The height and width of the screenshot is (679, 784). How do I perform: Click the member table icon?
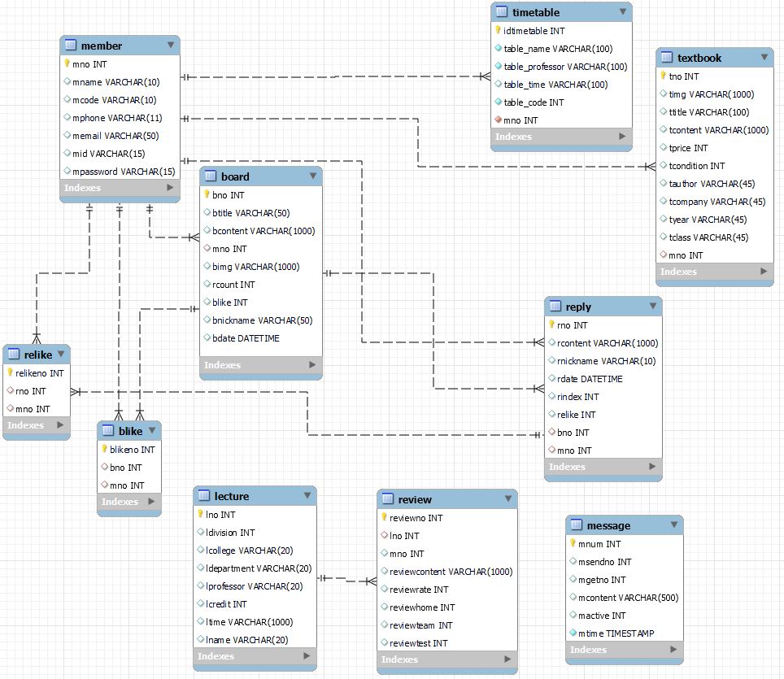[71, 45]
